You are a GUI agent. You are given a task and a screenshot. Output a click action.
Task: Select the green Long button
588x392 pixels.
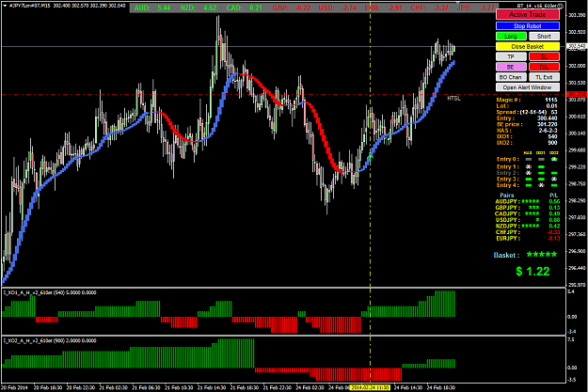511,37
